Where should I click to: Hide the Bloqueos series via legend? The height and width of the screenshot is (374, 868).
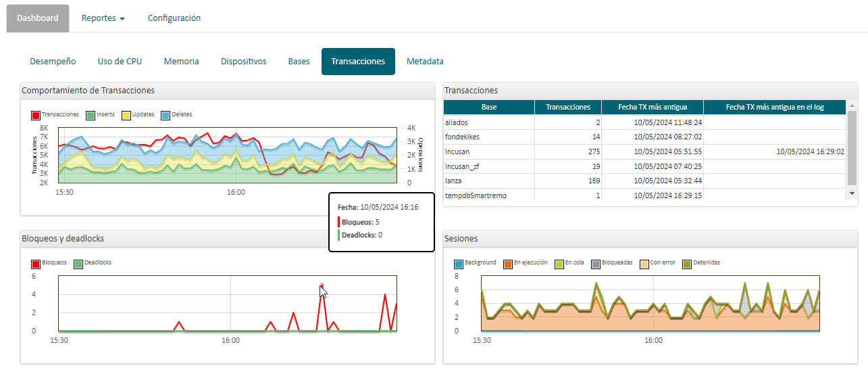tap(36, 263)
